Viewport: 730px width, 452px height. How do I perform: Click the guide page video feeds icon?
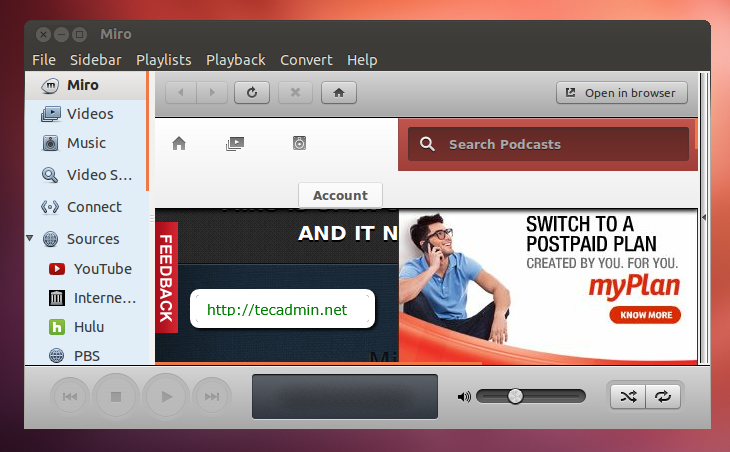click(235, 143)
